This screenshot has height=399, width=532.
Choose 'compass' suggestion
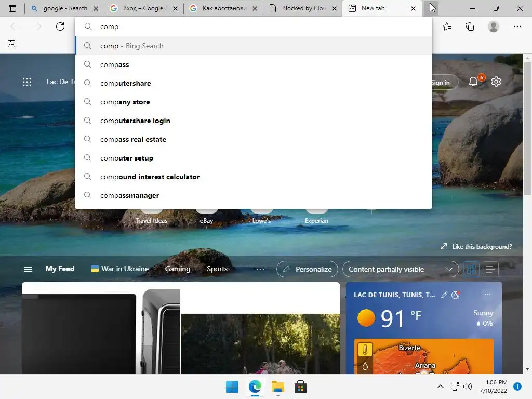point(254,64)
